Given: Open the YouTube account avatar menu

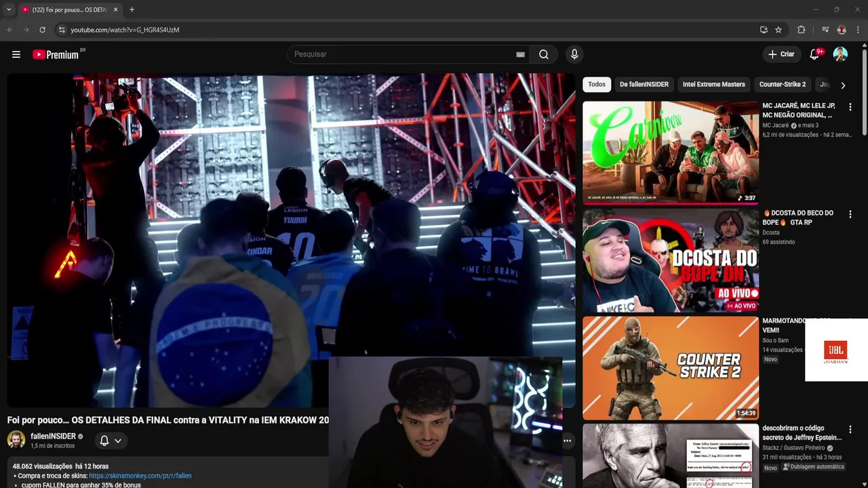Looking at the screenshot, I should pos(840,54).
